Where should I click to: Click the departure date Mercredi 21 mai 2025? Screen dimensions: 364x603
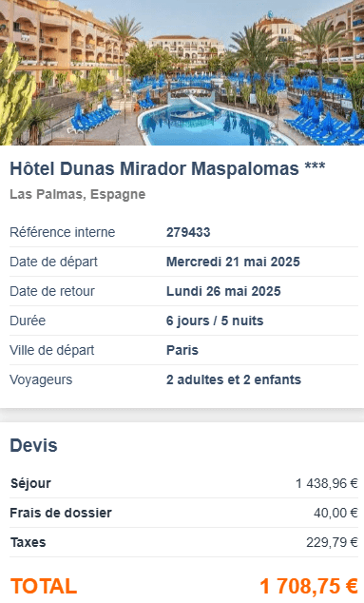point(233,262)
